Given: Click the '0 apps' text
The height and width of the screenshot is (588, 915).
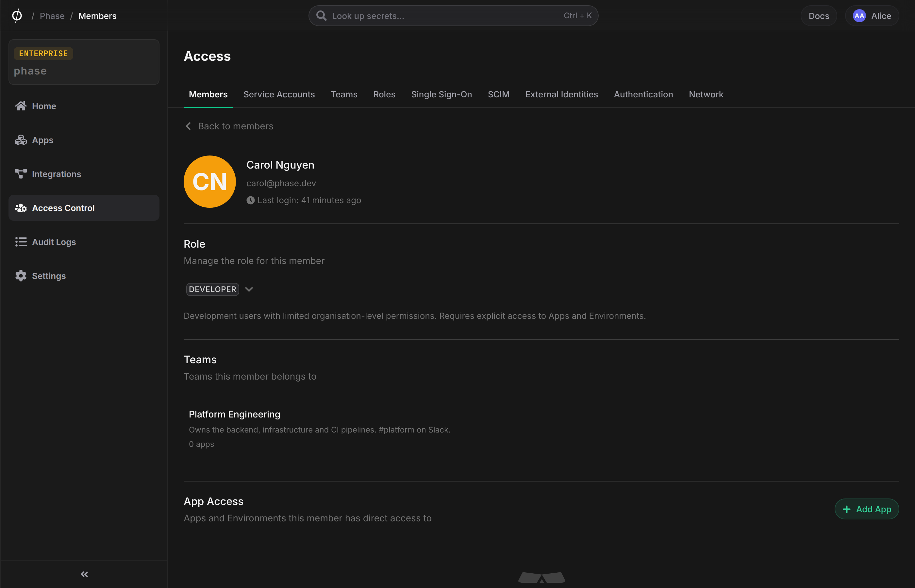Looking at the screenshot, I should (x=201, y=444).
